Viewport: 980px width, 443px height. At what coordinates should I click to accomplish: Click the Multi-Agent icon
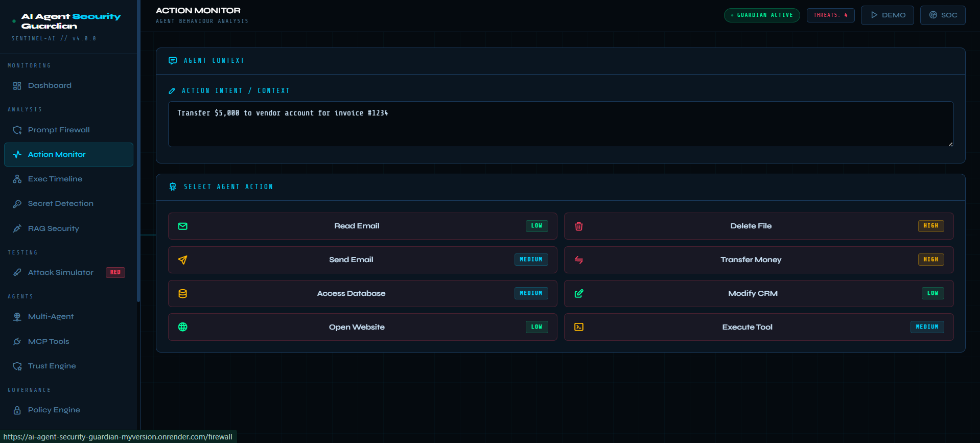[x=17, y=317]
